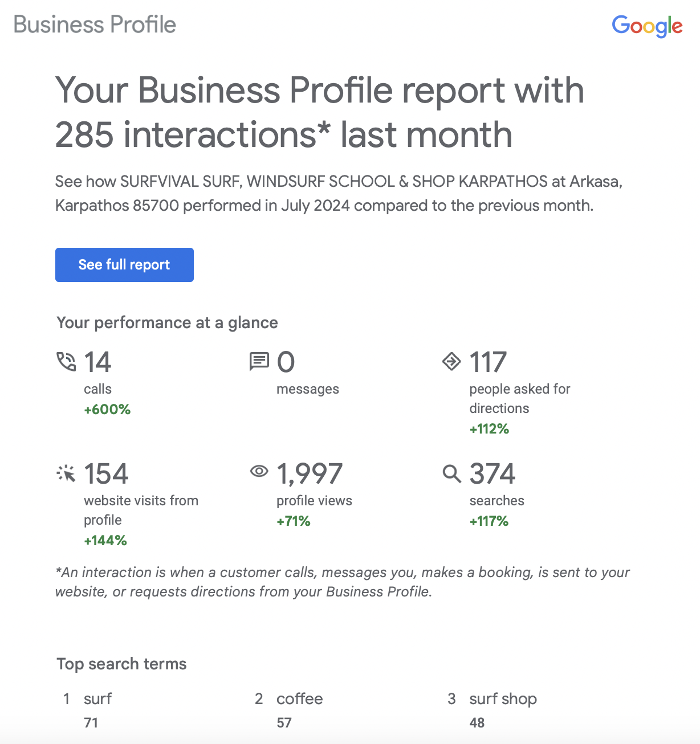Click the 1,997 profile views number
The width and height of the screenshot is (700, 744).
310,474
